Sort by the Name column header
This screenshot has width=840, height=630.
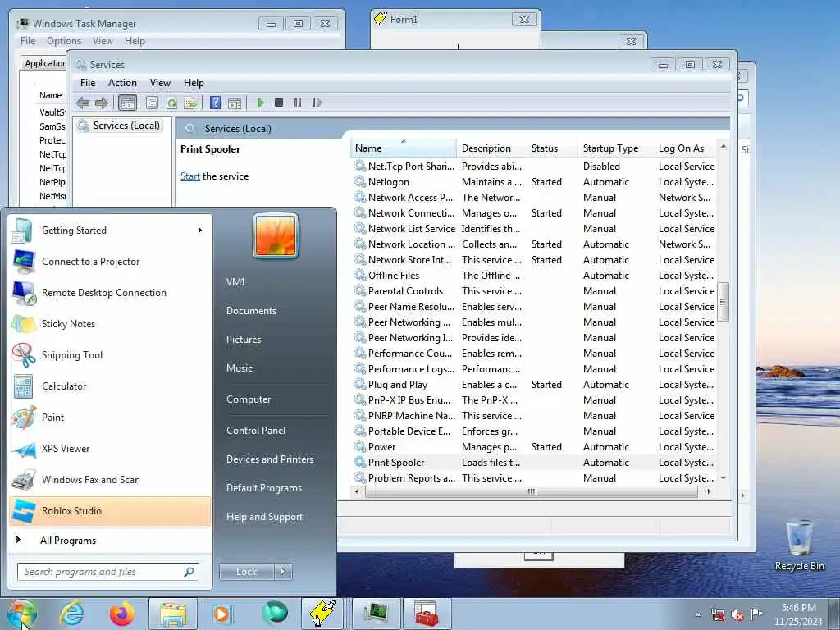(x=404, y=148)
